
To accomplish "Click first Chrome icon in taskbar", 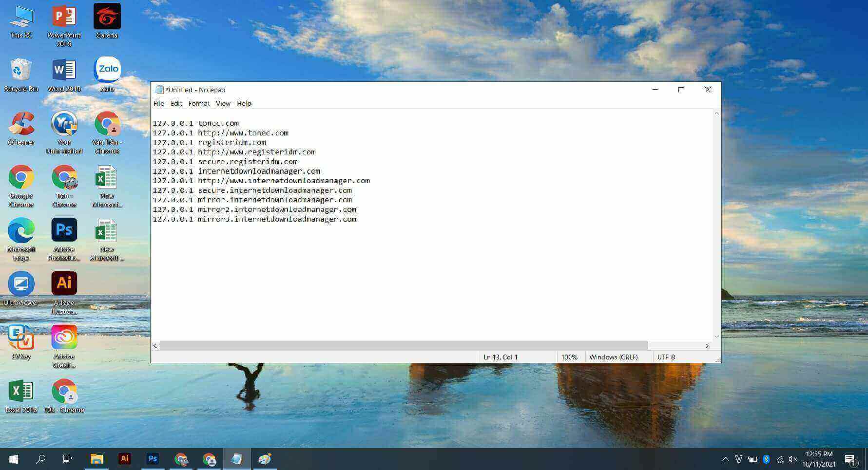I will 181,459.
